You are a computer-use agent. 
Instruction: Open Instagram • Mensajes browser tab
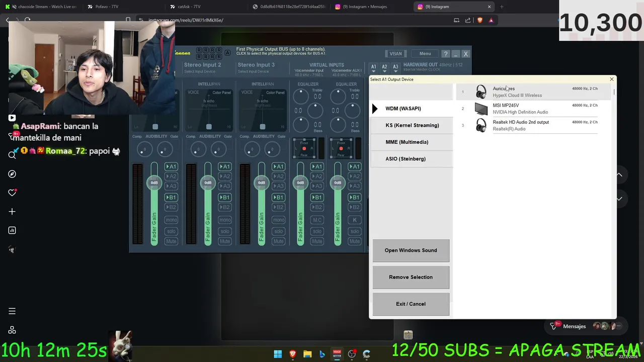(370, 7)
